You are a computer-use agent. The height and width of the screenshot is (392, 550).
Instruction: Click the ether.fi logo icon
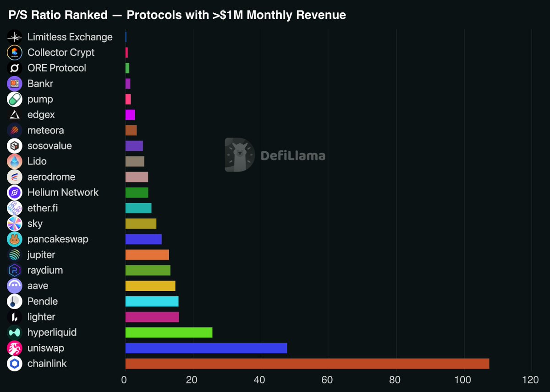(15, 208)
